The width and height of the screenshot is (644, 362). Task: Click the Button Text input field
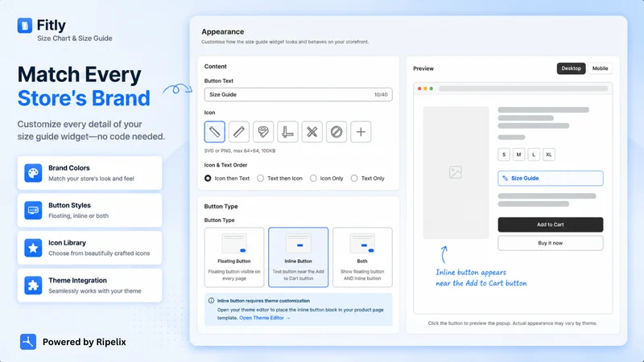click(x=298, y=94)
